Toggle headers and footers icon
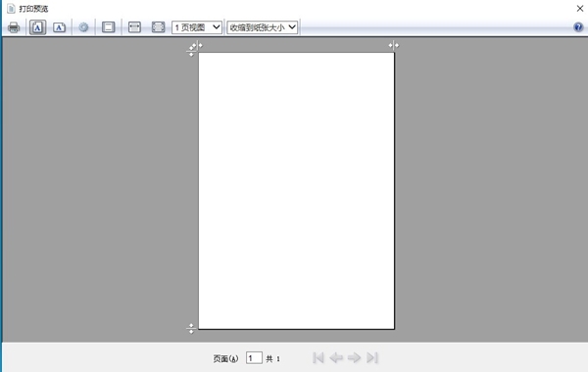This screenshot has width=588, height=372. 109,27
